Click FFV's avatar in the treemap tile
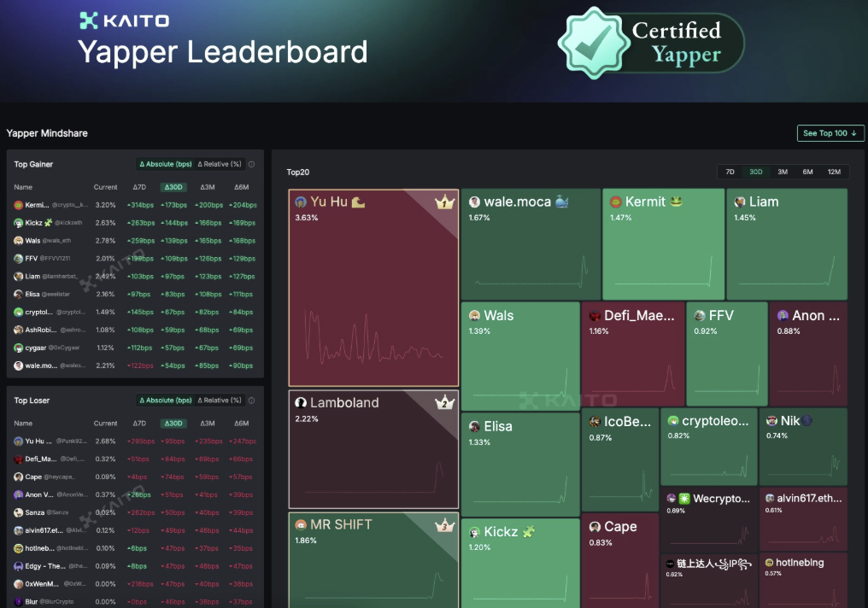Screen dimensions: 868x608 [700, 315]
